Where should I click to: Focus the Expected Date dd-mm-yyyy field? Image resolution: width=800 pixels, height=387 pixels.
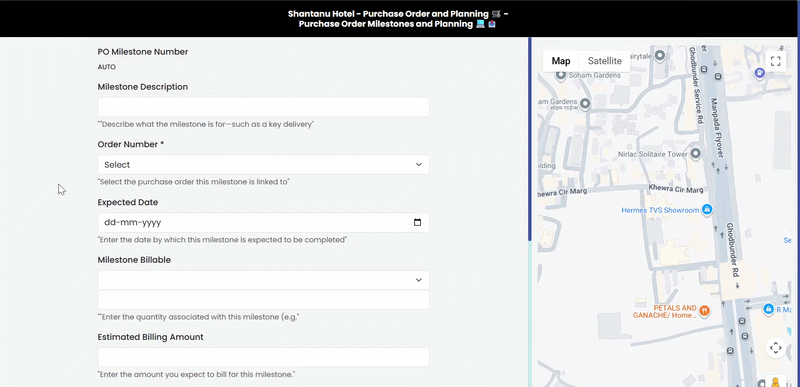(x=263, y=222)
